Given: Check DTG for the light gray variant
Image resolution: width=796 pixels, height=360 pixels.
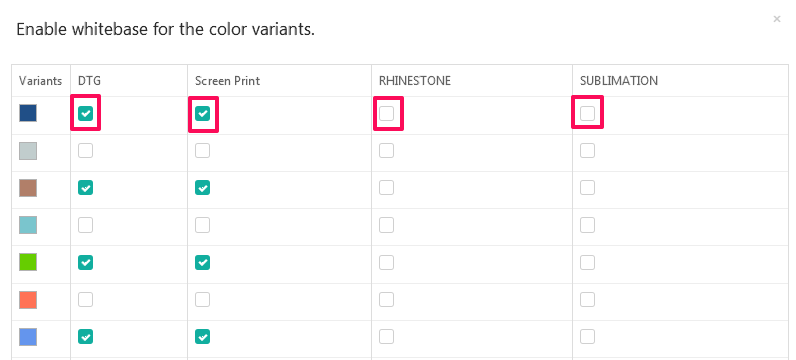Looking at the screenshot, I should [x=85, y=150].
